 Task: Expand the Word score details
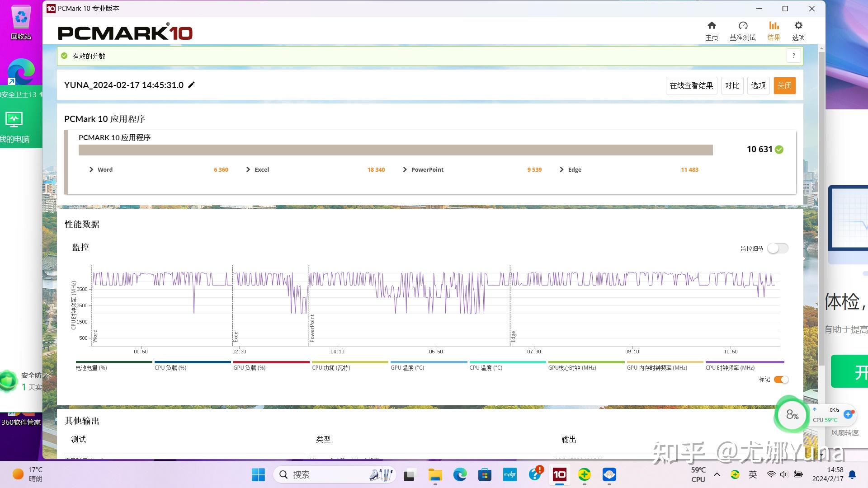click(x=92, y=169)
